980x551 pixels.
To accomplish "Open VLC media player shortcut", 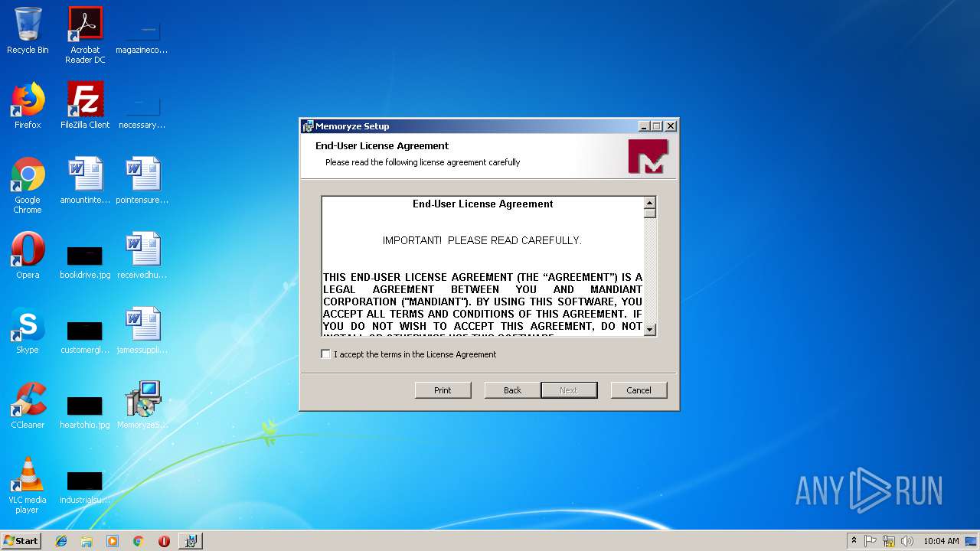I will pos(28,486).
